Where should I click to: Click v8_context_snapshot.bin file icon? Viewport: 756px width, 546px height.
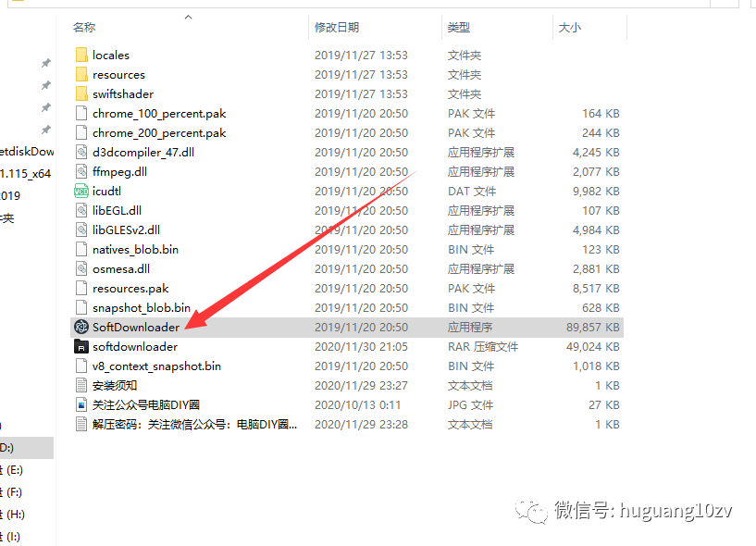click(x=81, y=366)
